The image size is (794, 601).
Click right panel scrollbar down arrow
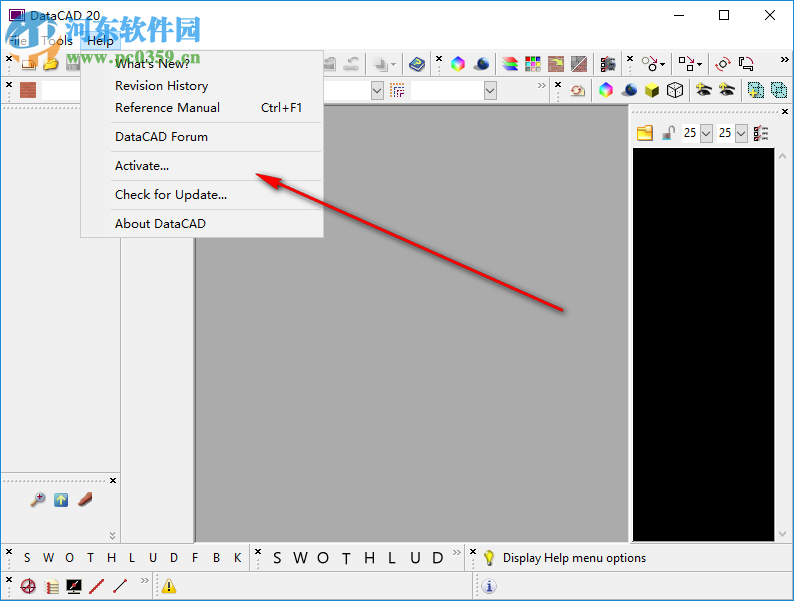[782, 534]
